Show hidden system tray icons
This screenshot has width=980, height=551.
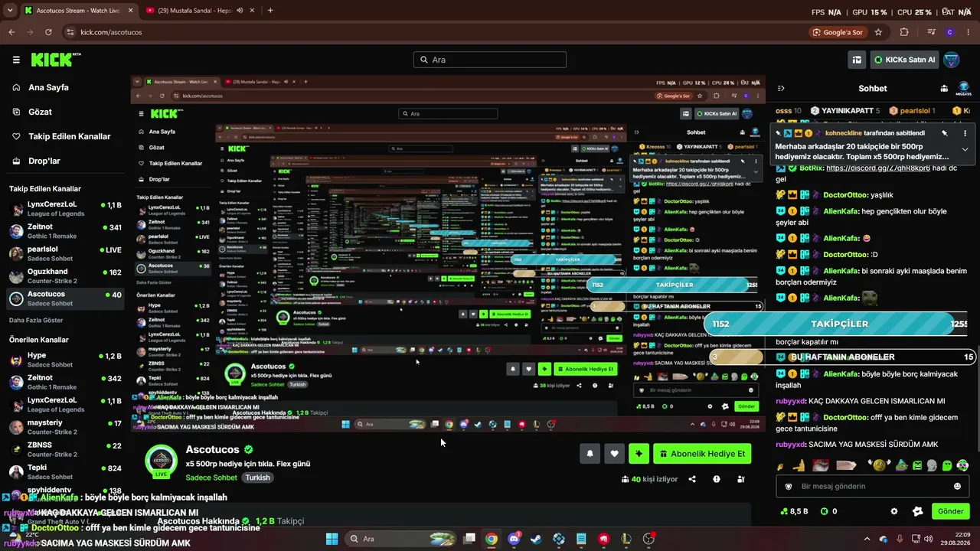click(x=867, y=539)
